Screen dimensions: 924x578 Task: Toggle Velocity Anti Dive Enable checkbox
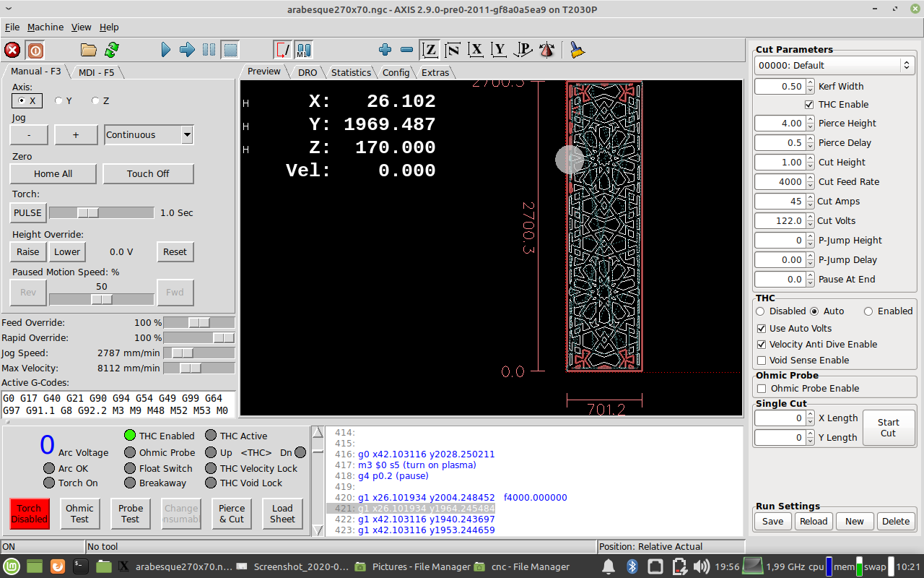point(761,345)
